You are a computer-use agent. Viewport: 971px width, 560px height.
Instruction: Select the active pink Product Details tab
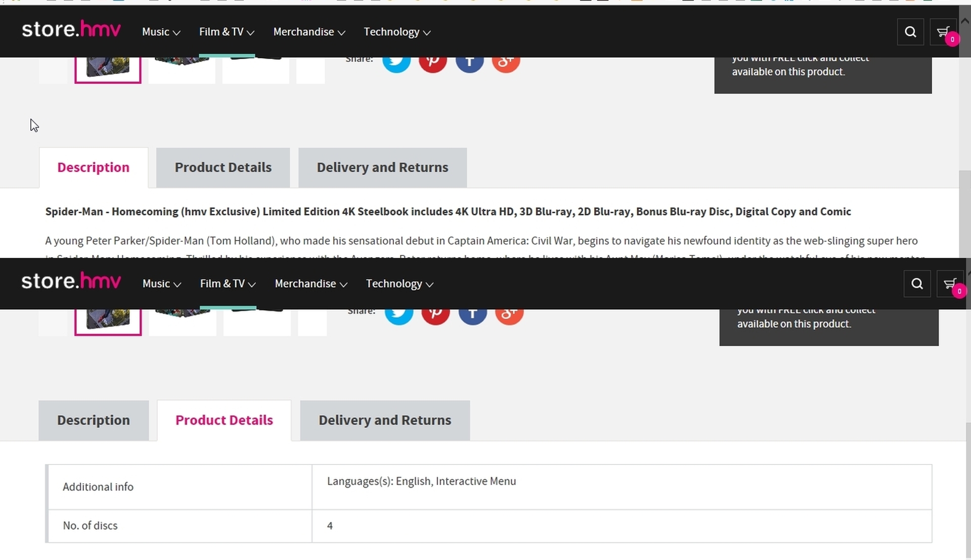[x=224, y=420]
